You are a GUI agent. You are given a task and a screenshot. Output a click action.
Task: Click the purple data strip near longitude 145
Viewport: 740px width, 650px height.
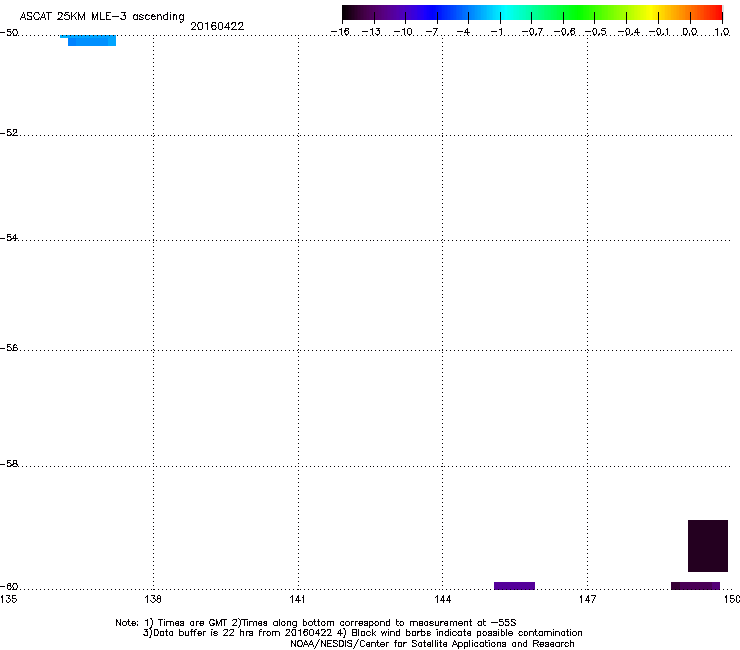click(x=514, y=586)
